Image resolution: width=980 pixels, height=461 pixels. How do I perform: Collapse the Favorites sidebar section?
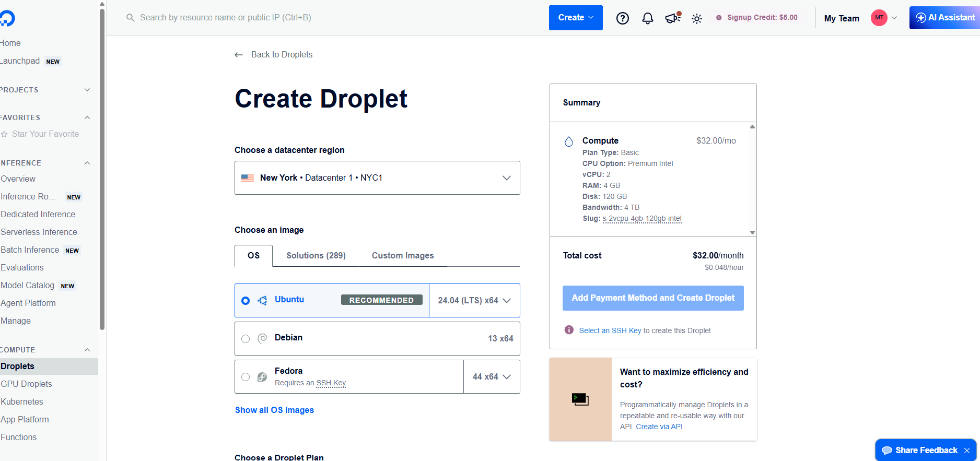click(87, 117)
